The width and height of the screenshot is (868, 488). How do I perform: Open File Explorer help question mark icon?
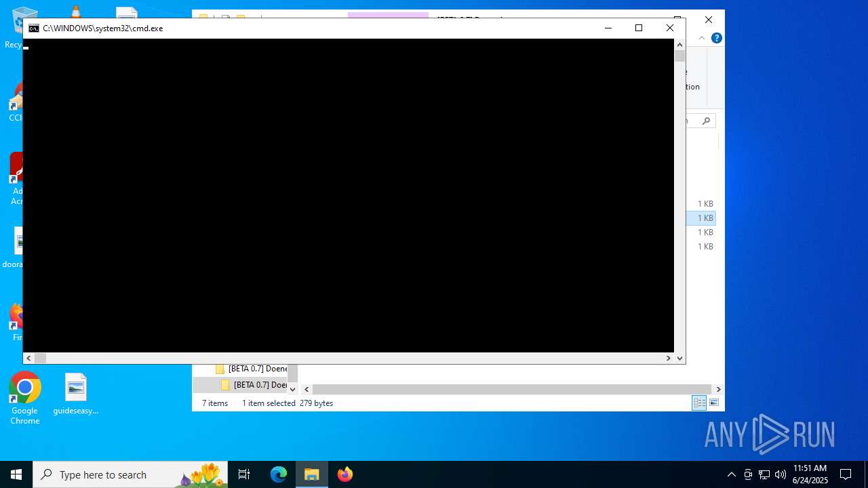click(x=716, y=38)
